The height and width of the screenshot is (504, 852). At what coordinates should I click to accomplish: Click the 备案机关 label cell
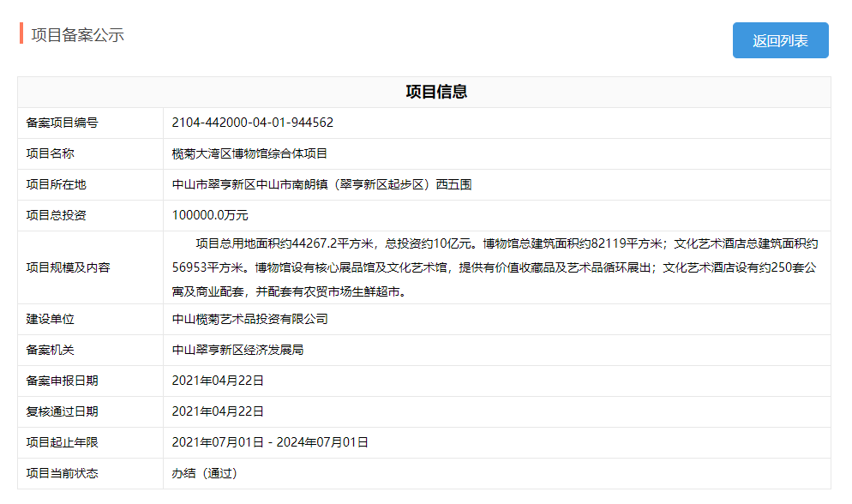pos(90,351)
